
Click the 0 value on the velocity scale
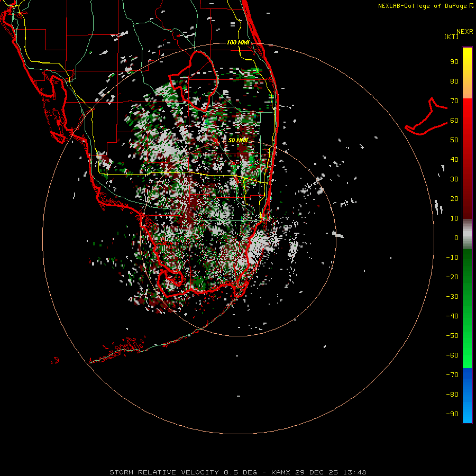coord(456,238)
